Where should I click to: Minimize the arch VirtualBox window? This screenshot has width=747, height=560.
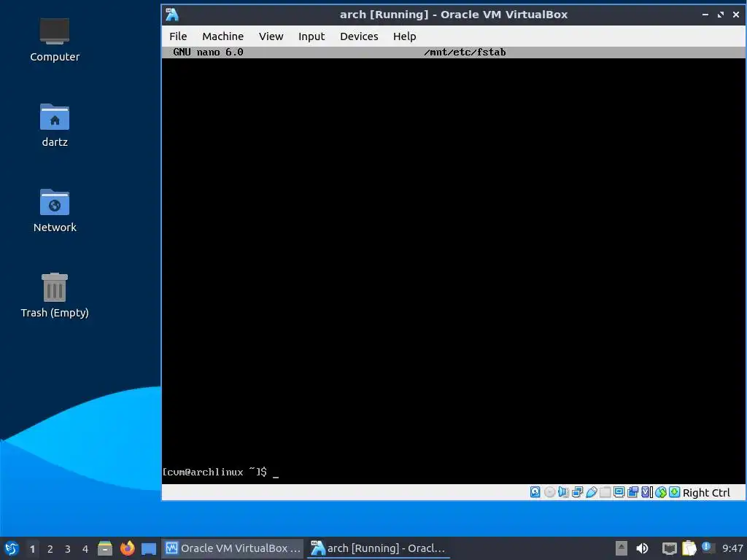coord(705,15)
